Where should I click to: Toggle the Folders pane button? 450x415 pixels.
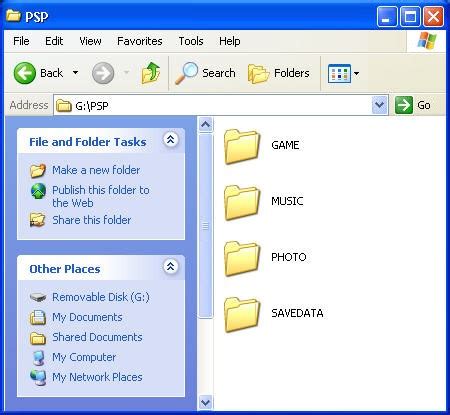[279, 73]
